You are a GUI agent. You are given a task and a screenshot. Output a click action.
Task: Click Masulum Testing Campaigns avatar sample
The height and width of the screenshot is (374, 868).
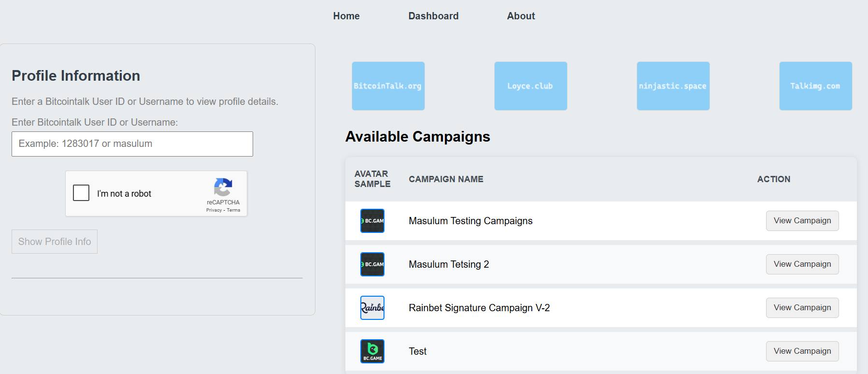point(372,221)
